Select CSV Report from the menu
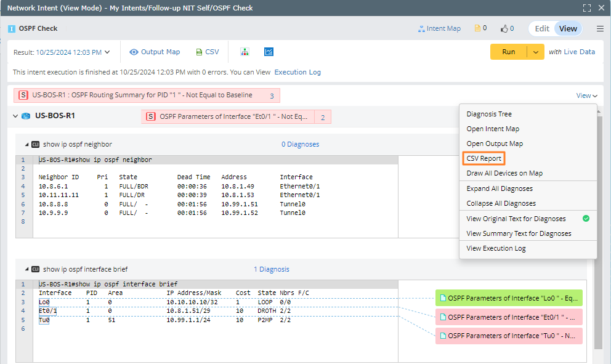 [x=484, y=158]
